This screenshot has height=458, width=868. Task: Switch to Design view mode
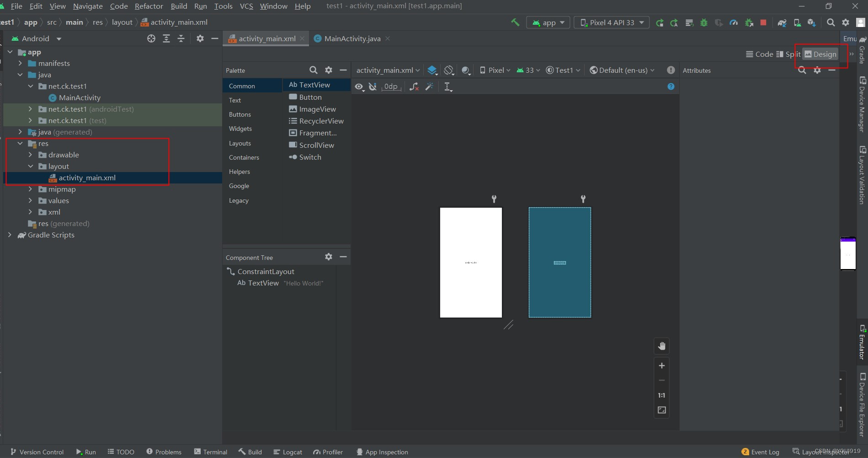(x=820, y=54)
